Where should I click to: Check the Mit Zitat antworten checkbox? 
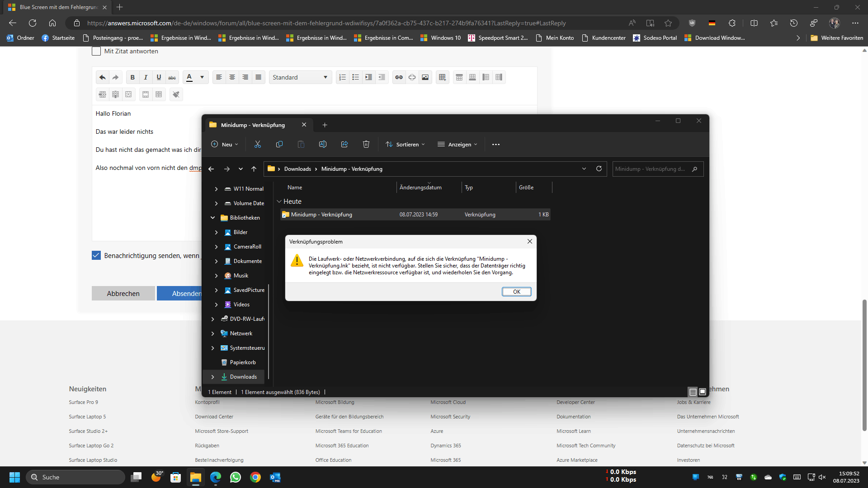click(96, 51)
